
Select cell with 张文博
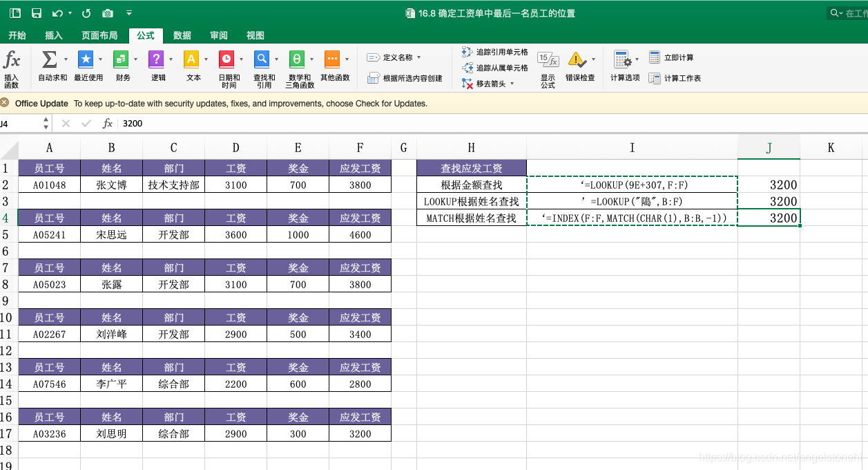pyautogui.click(x=111, y=185)
